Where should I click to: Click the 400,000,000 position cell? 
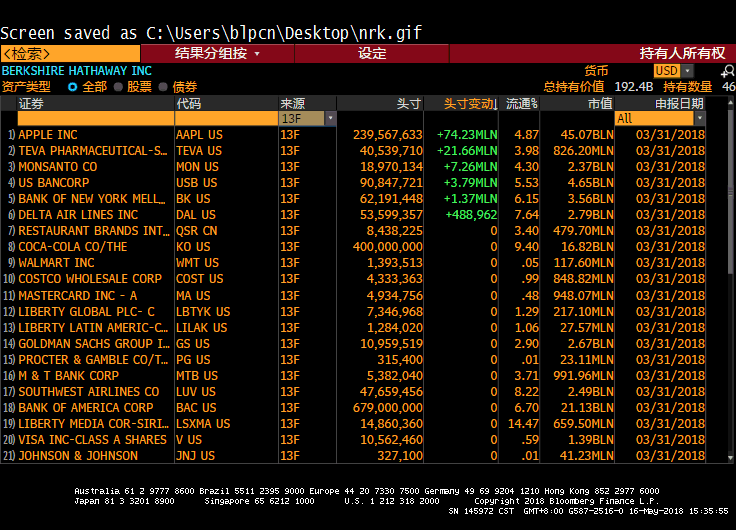click(388, 246)
